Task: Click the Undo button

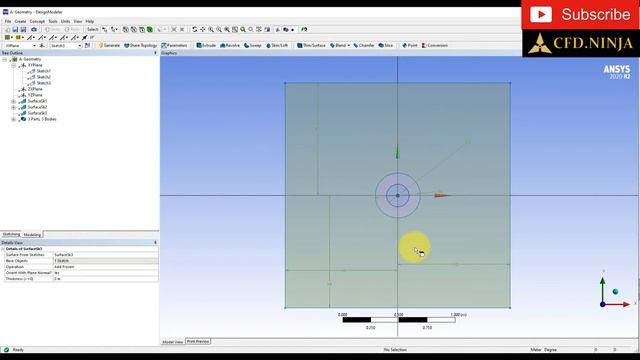Action: [x=52, y=29]
